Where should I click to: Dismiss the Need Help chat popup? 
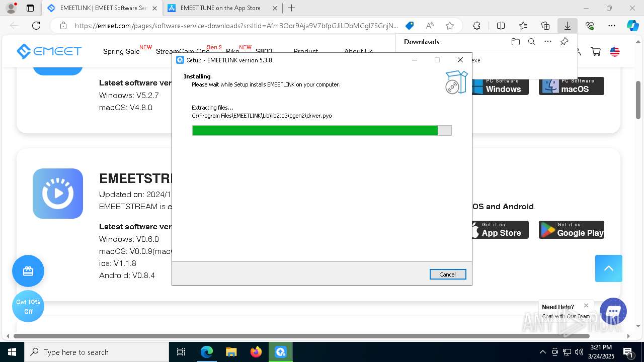[x=586, y=306]
